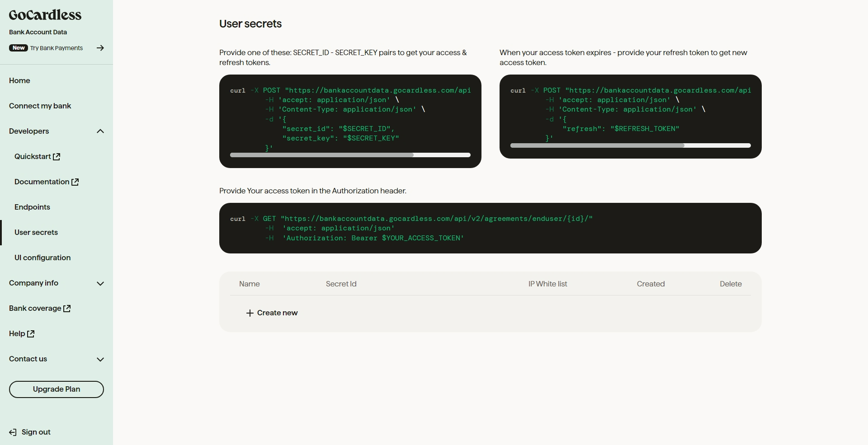This screenshot has width=868, height=445.
Task: Click the first code block's horizontal scrollbar
Action: (x=350, y=155)
